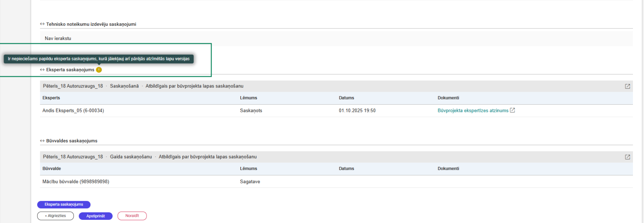This screenshot has width=644, height=223.
Task: Open external icon in Eksperta saskaņojums row header
Action: [x=627, y=86]
